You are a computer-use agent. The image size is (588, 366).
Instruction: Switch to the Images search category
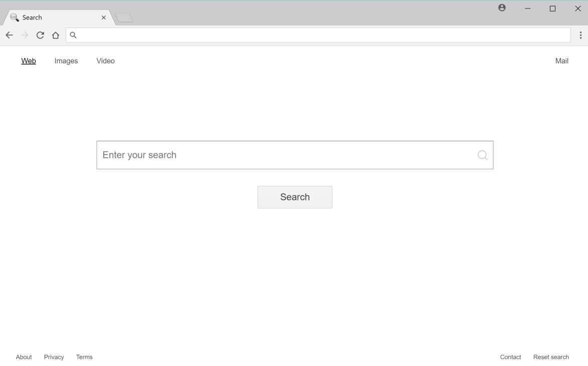click(66, 61)
